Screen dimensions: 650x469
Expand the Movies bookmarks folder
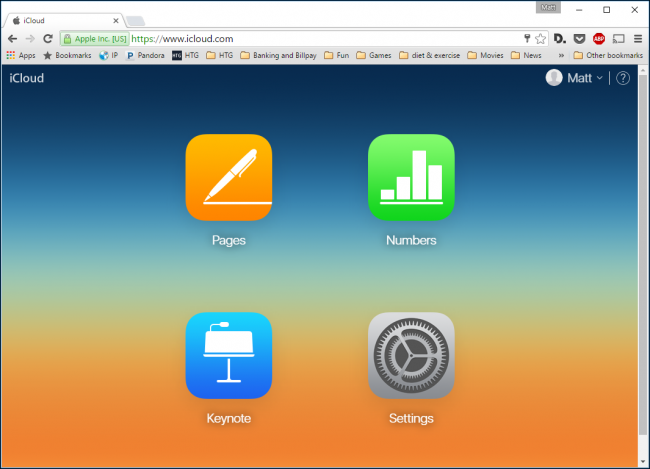(x=485, y=55)
